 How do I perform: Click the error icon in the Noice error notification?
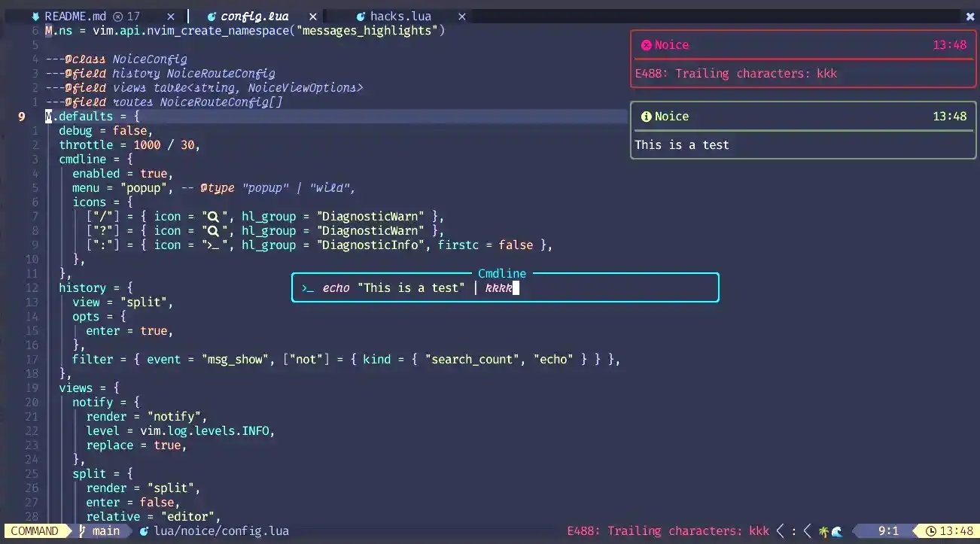(x=647, y=45)
